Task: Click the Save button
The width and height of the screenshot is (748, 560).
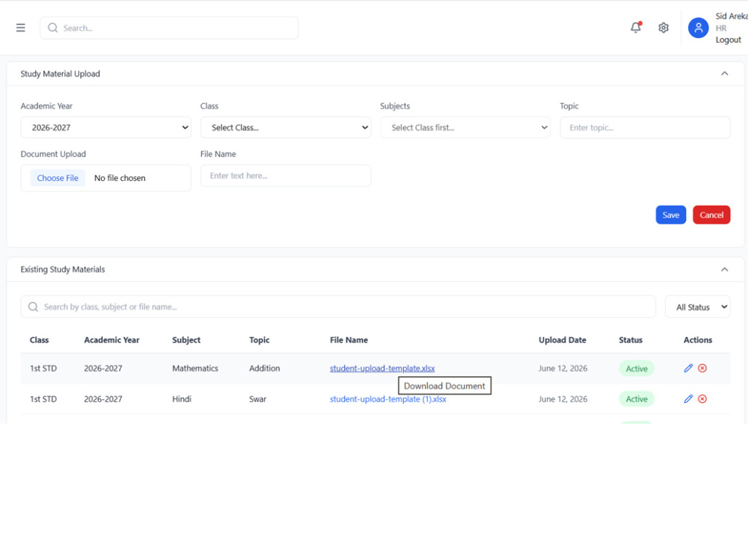Action: (x=671, y=215)
